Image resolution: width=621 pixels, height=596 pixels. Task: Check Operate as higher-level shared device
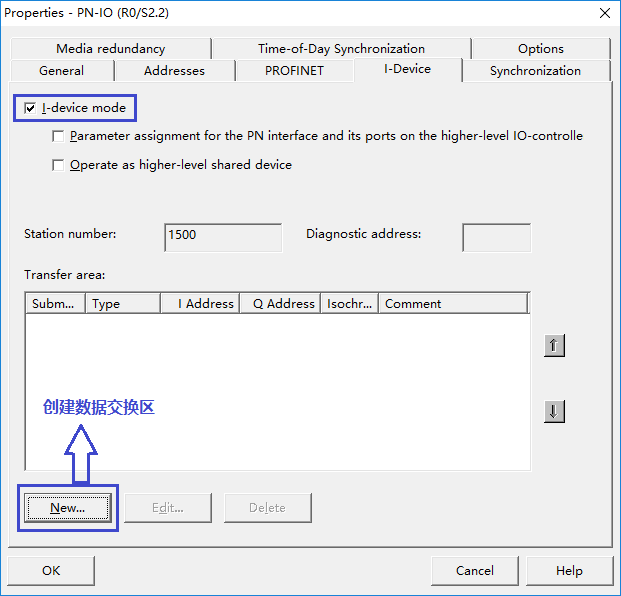pyautogui.click(x=59, y=165)
